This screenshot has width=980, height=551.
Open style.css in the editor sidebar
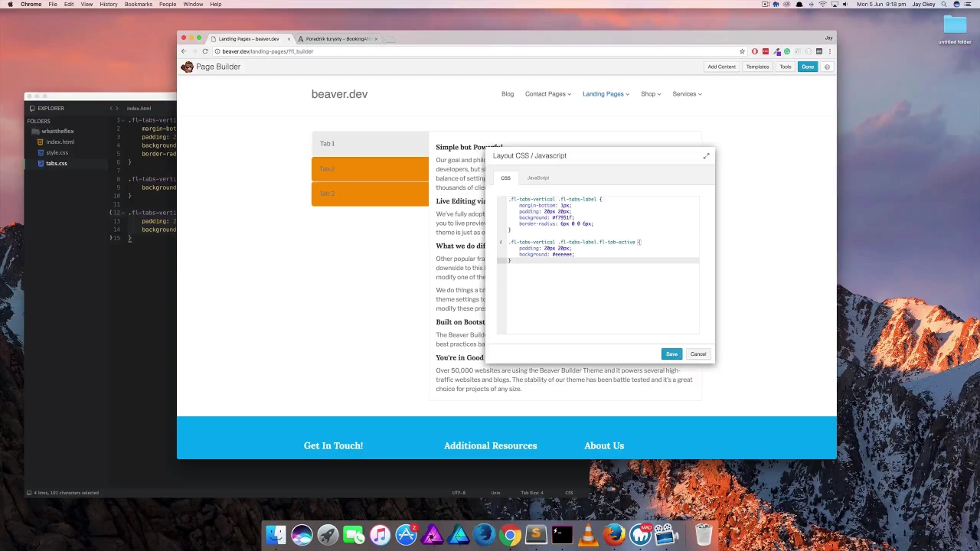pos(57,152)
